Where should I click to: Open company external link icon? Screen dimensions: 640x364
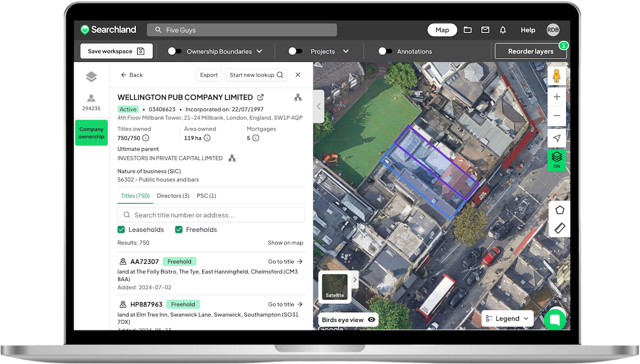click(x=260, y=98)
